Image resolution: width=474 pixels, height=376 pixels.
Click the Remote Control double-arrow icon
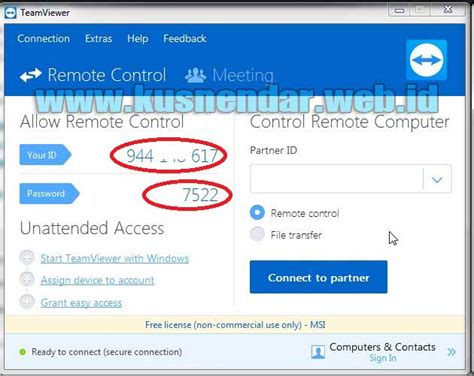click(31, 75)
